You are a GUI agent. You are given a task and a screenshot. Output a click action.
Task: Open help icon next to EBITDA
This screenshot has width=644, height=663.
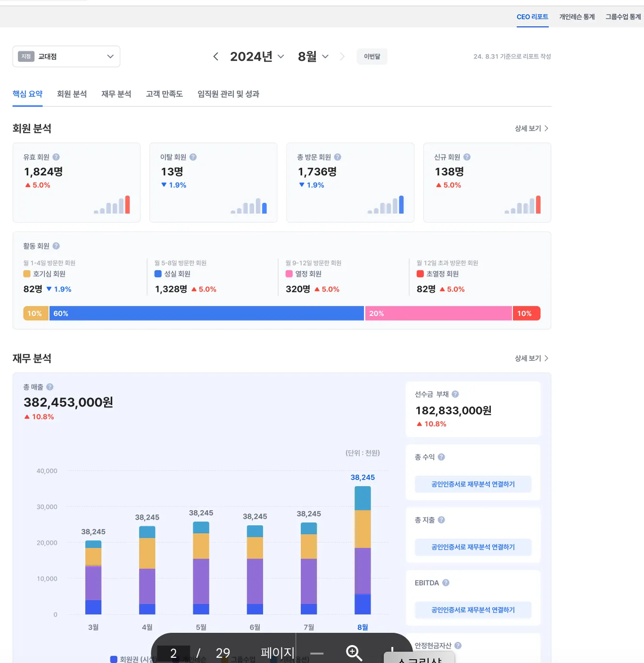coord(446,583)
